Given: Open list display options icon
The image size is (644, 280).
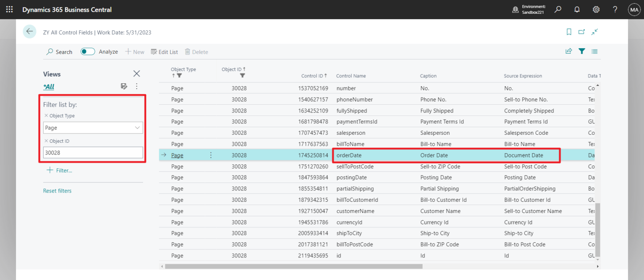Looking at the screenshot, I should [594, 51].
